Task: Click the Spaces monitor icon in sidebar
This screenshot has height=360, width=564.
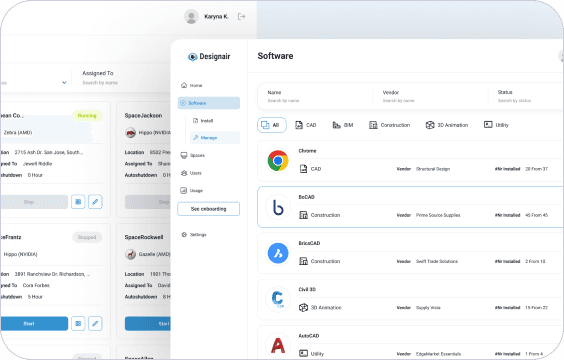Action: (x=184, y=155)
